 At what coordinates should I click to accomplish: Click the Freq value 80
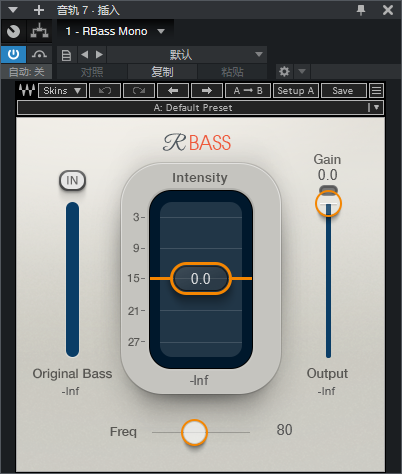coord(284,430)
